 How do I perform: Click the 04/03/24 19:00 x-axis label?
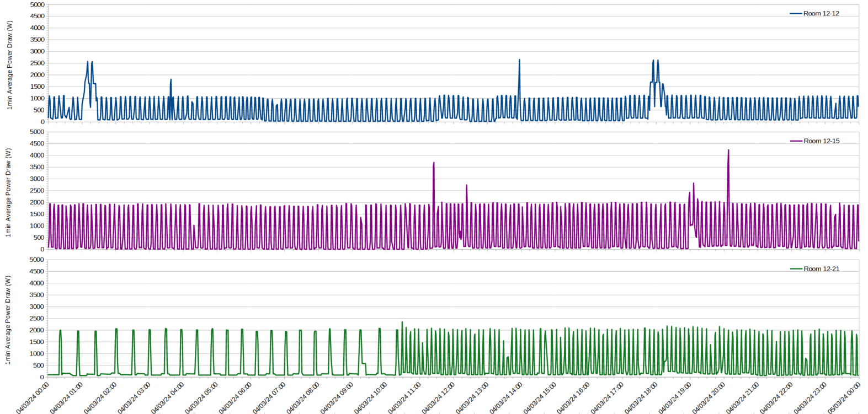click(x=675, y=397)
